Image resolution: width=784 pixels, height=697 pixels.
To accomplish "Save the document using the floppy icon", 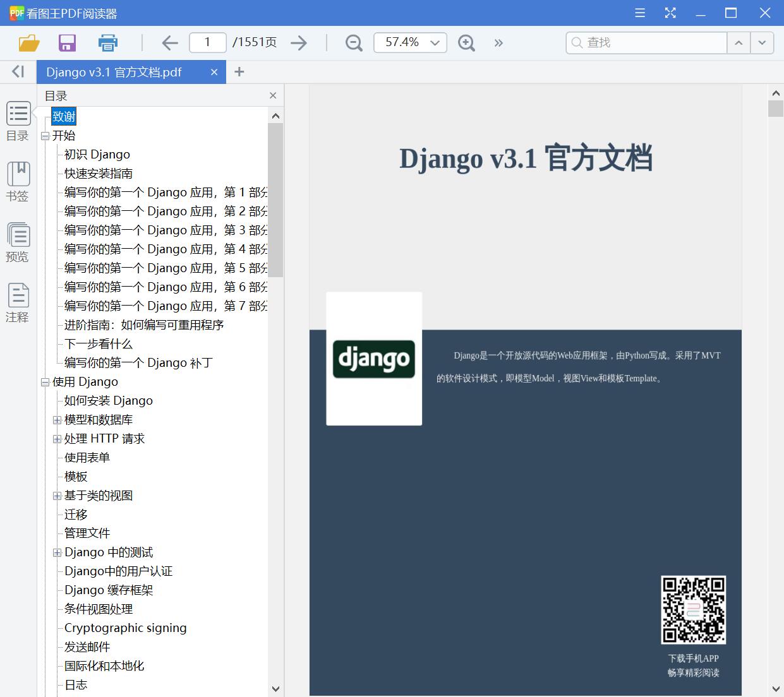I will [67, 43].
